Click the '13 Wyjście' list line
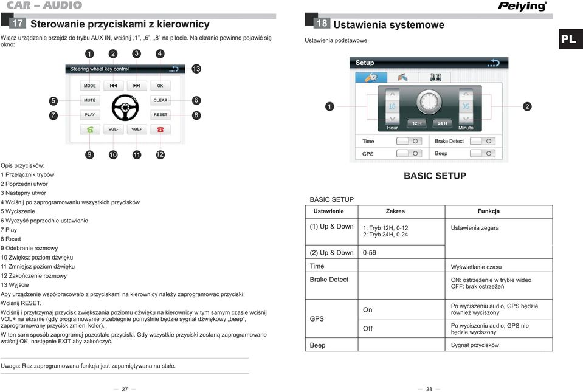The image size is (583, 392). (x=15, y=285)
